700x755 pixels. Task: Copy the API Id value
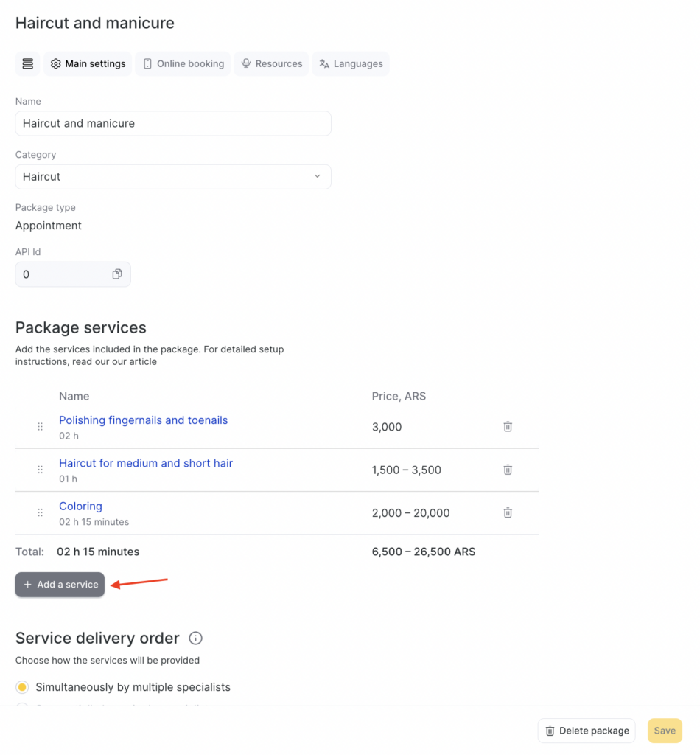click(x=116, y=274)
